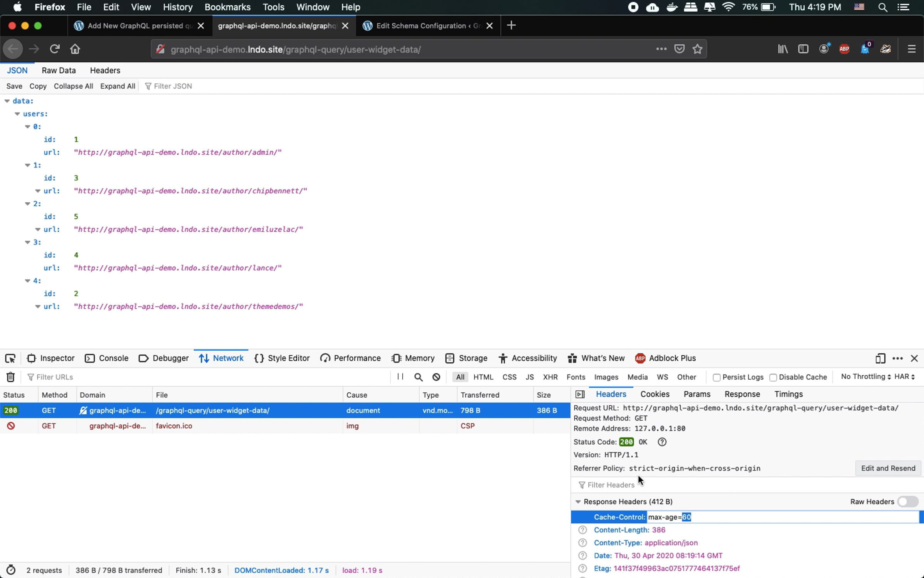Pick an element from the page
Screen dimensions: 924x578
coord(10,358)
